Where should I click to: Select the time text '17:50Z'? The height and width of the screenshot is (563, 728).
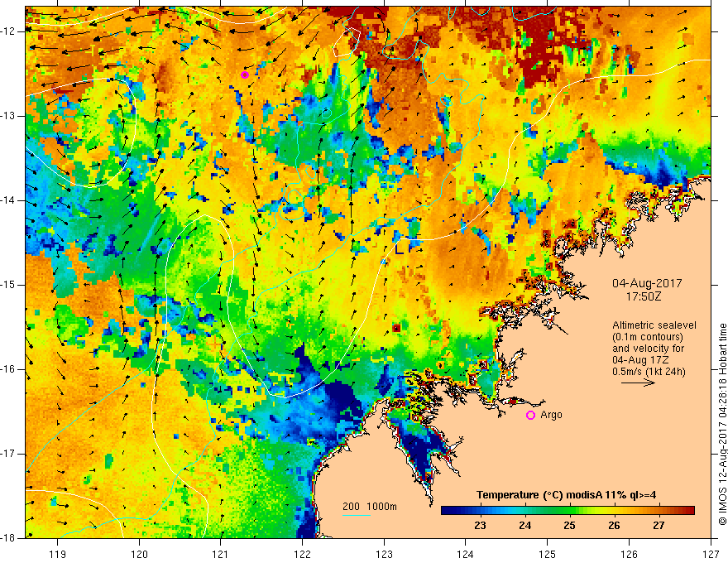click(x=644, y=296)
